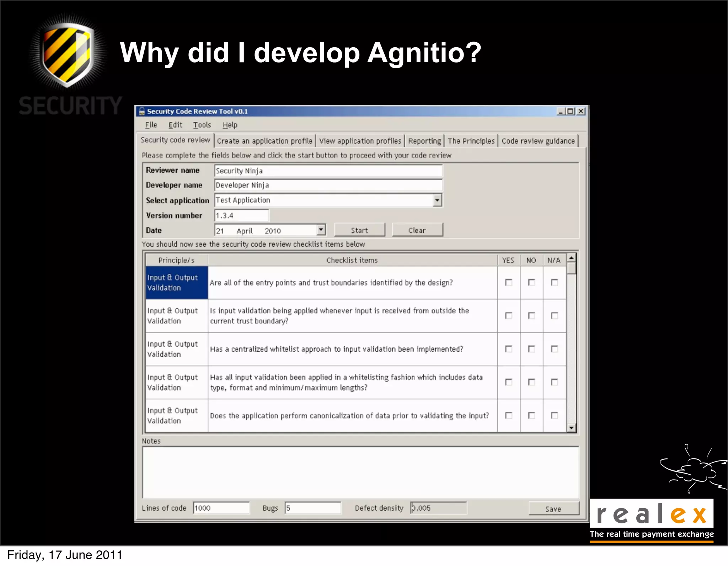The height and width of the screenshot is (566, 728).
Task: Click the Checklist items column header
Action: click(x=352, y=260)
